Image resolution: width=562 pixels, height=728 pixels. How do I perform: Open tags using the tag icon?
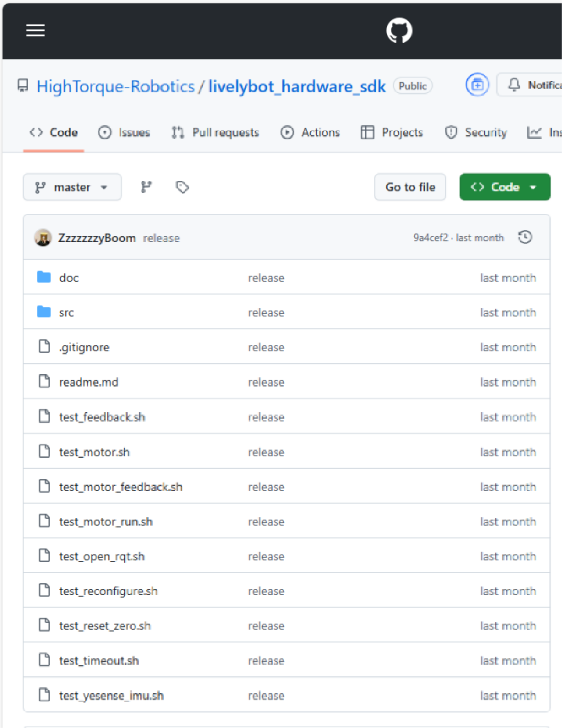click(182, 187)
